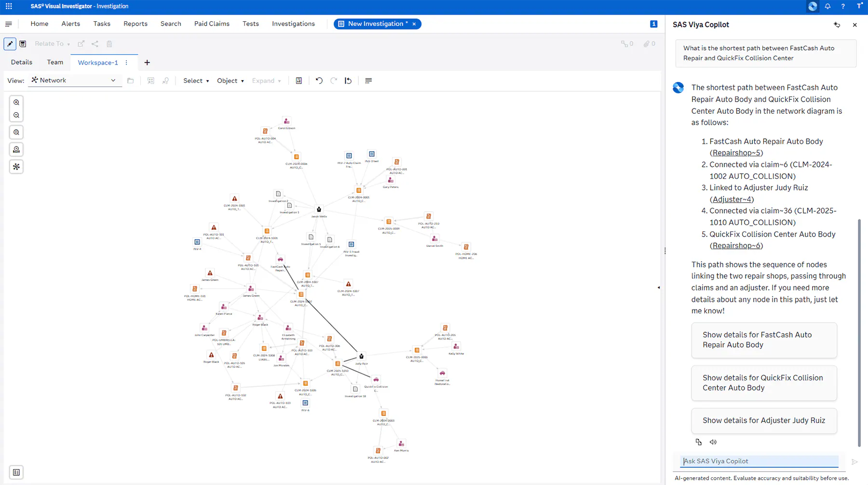Select the Daniel Smith person node
This screenshot has height=485, width=868.
(x=434, y=239)
